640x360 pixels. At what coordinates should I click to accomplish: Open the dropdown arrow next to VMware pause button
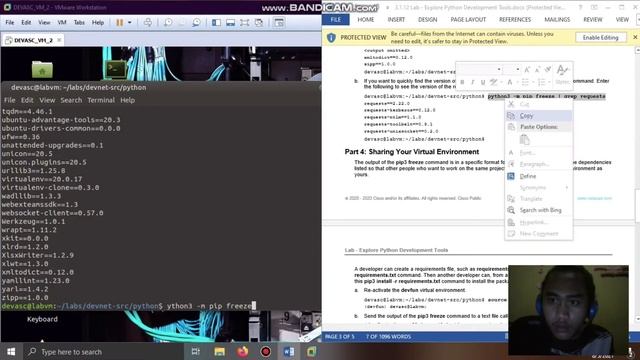coord(130,23)
